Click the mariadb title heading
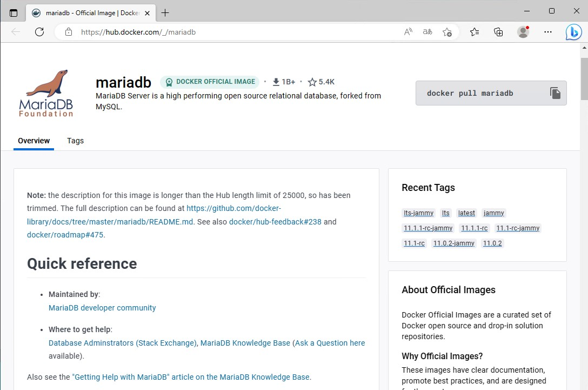Screen dimensions: 588x390 tap(123, 82)
